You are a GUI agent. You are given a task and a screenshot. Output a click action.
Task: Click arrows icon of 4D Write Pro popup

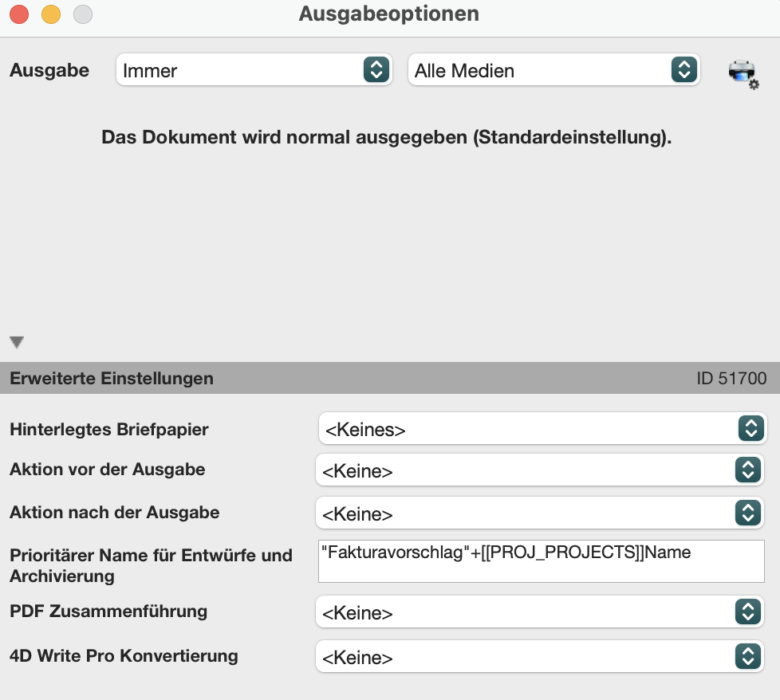click(748, 656)
